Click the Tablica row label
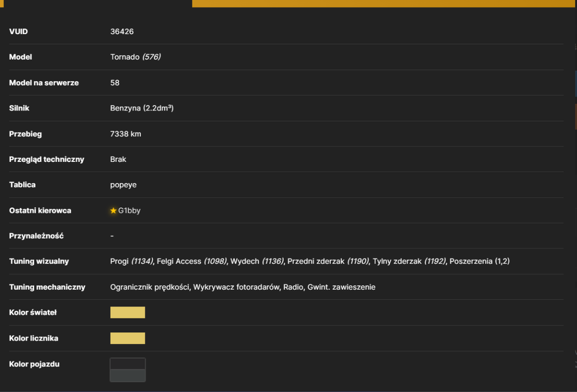Viewport: 577px width, 392px height. click(23, 185)
